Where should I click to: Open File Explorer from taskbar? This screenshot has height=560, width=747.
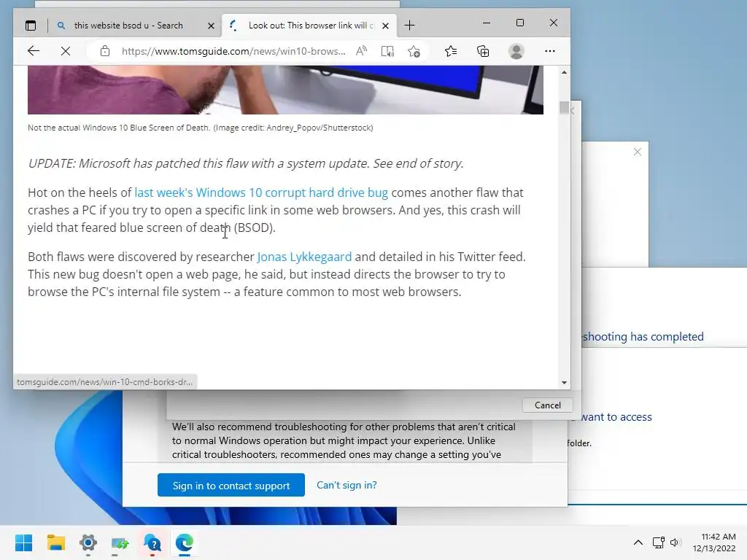tap(55, 542)
